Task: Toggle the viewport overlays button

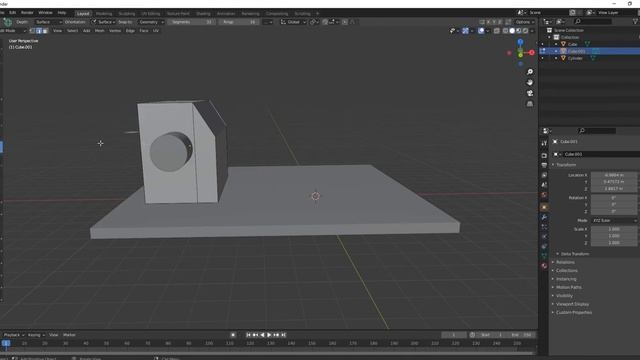Action: (x=481, y=31)
